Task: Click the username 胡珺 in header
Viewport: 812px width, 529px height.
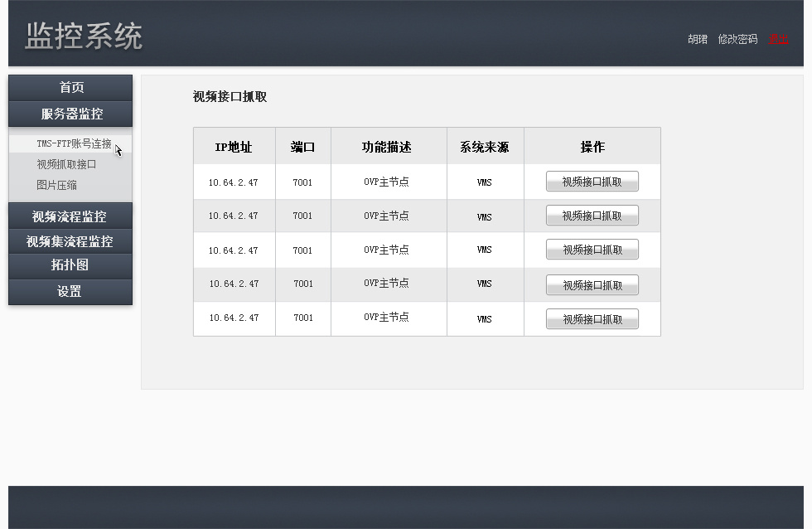Action: (698, 39)
